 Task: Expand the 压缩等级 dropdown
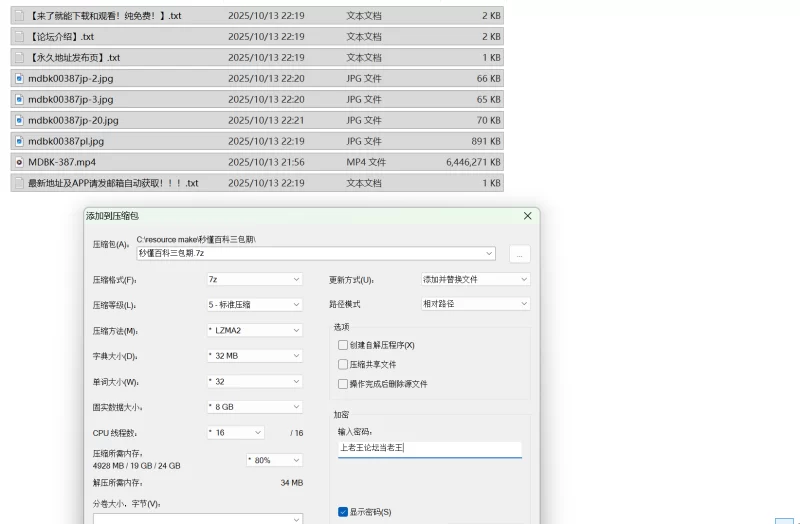[x=254, y=305]
